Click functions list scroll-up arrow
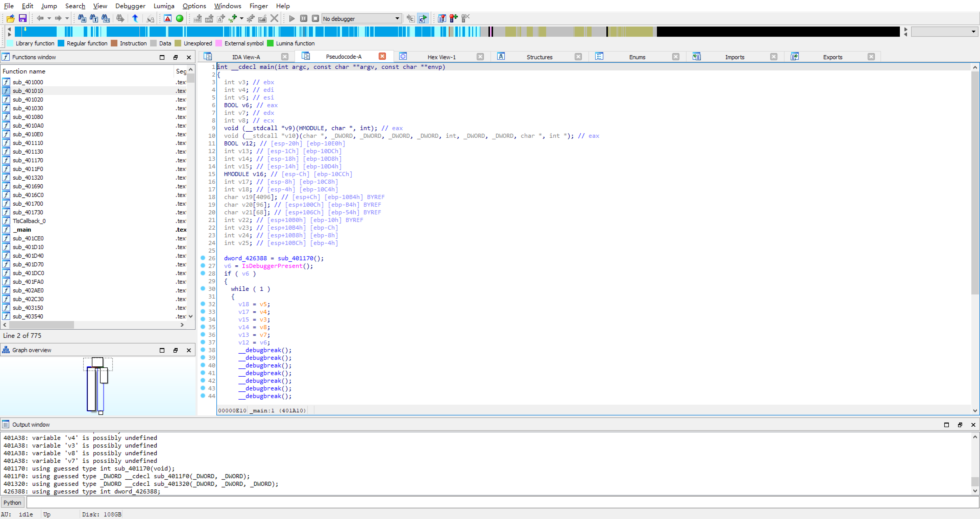980x519 pixels. pos(191,70)
